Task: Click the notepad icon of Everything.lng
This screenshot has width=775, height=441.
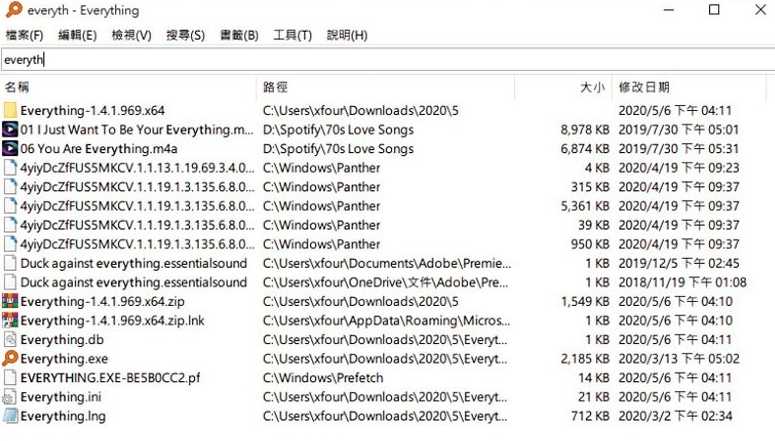Action: (x=10, y=416)
